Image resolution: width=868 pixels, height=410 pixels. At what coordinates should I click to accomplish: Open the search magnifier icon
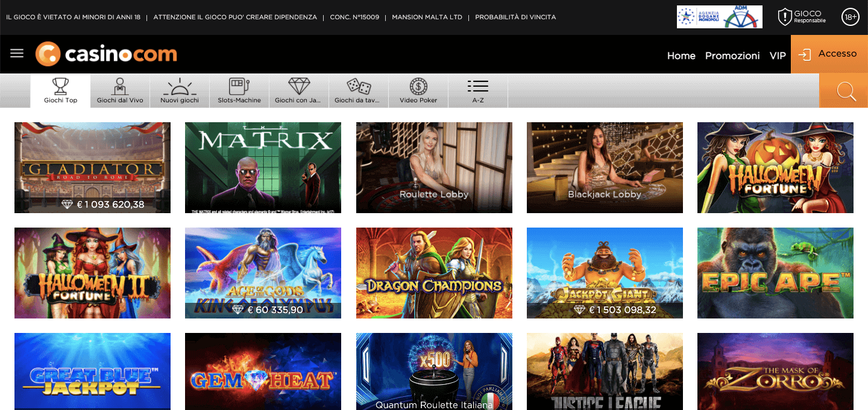click(x=846, y=92)
